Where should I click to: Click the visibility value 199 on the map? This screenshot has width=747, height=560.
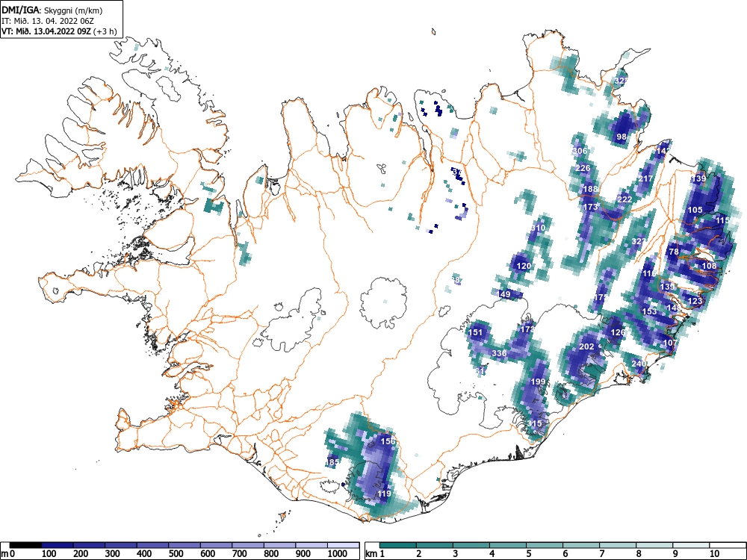tap(537, 382)
